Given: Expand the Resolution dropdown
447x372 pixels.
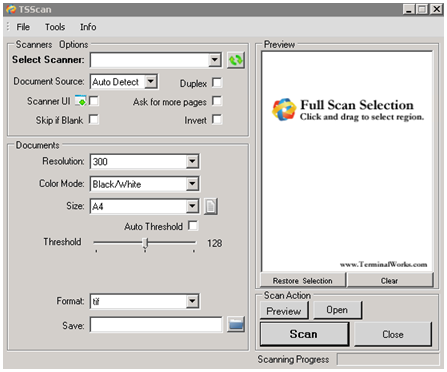Looking at the screenshot, I should [x=192, y=162].
